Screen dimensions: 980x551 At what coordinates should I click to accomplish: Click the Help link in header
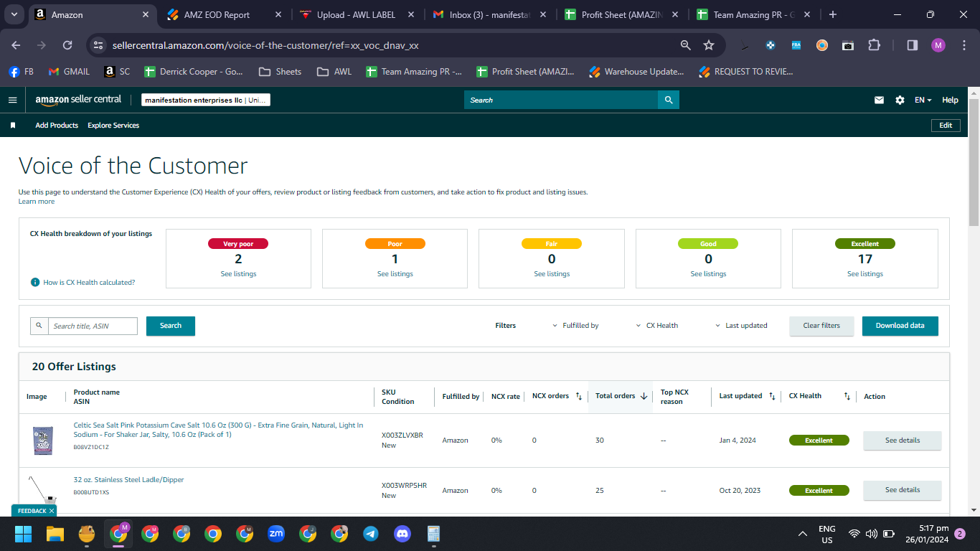950,100
